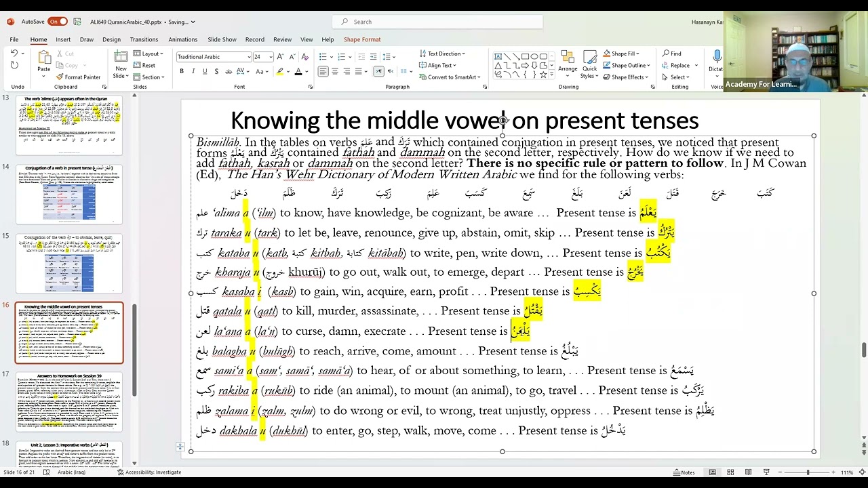Switch to the Insert tab

63,39
